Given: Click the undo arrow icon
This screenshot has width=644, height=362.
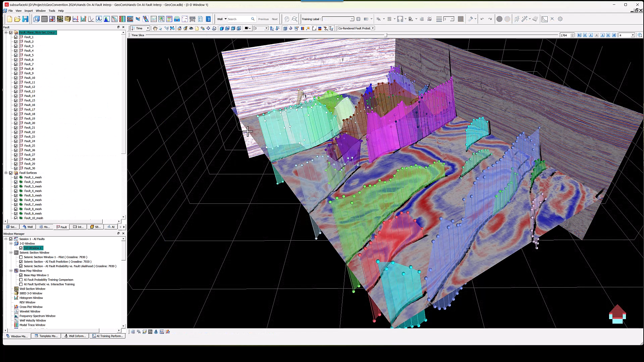Looking at the screenshot, I should click(x=482, y=19).
